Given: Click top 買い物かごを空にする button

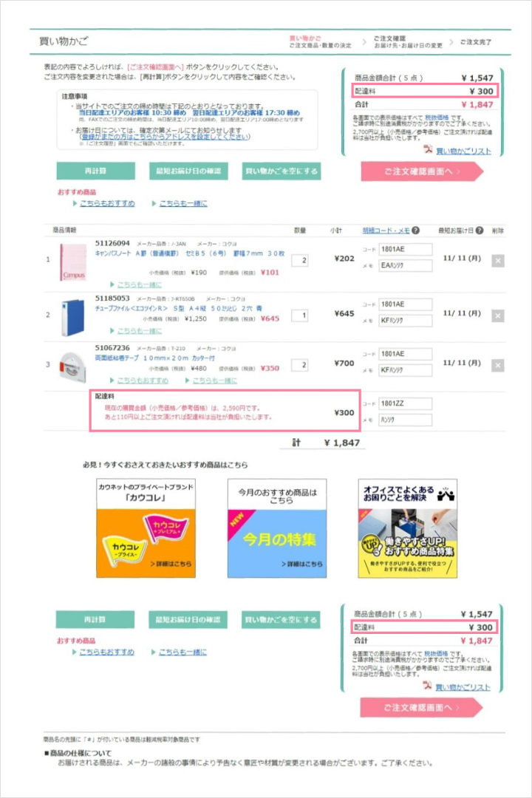Looking at the screenshot, I should point(282,171).
